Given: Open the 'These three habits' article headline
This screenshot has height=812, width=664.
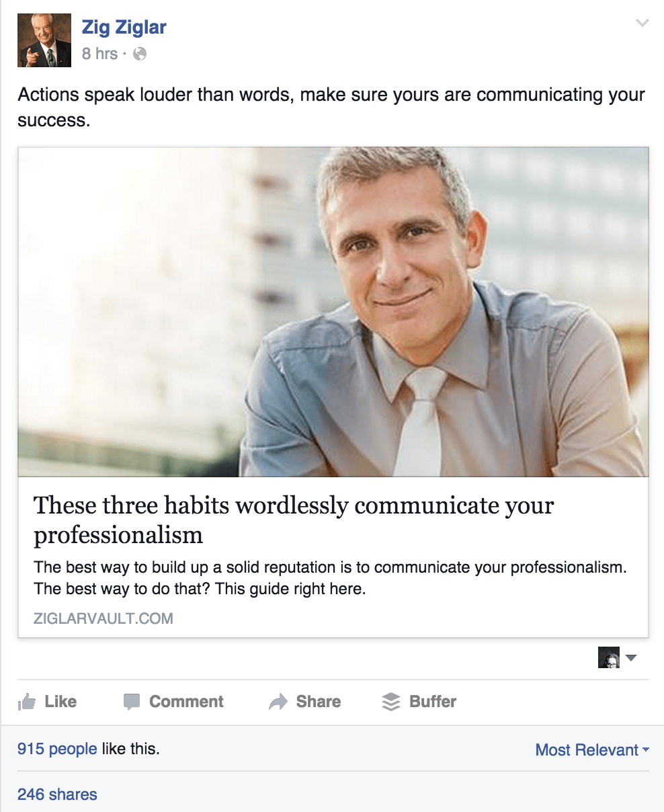Looking at the screenshot, I should tap(294, 520).
